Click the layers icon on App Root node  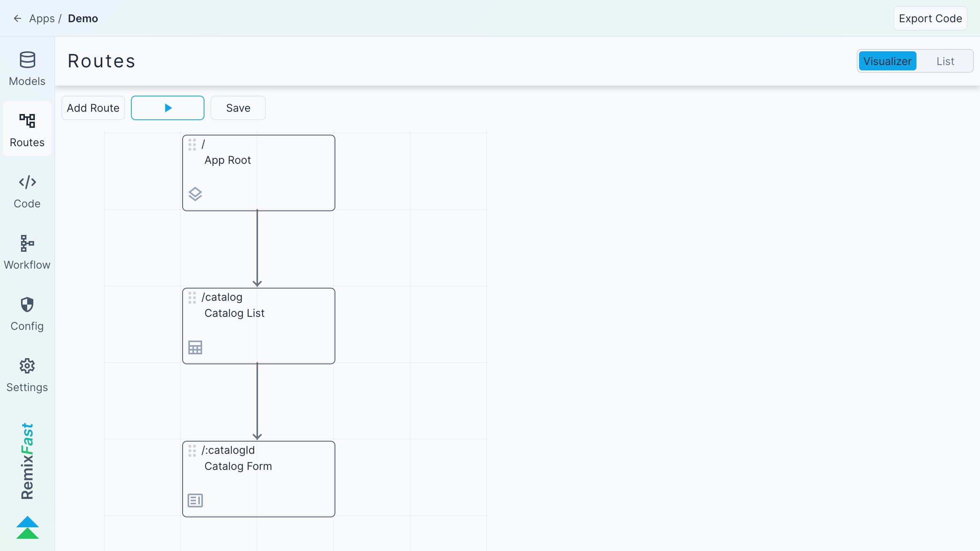click(195, 194)
